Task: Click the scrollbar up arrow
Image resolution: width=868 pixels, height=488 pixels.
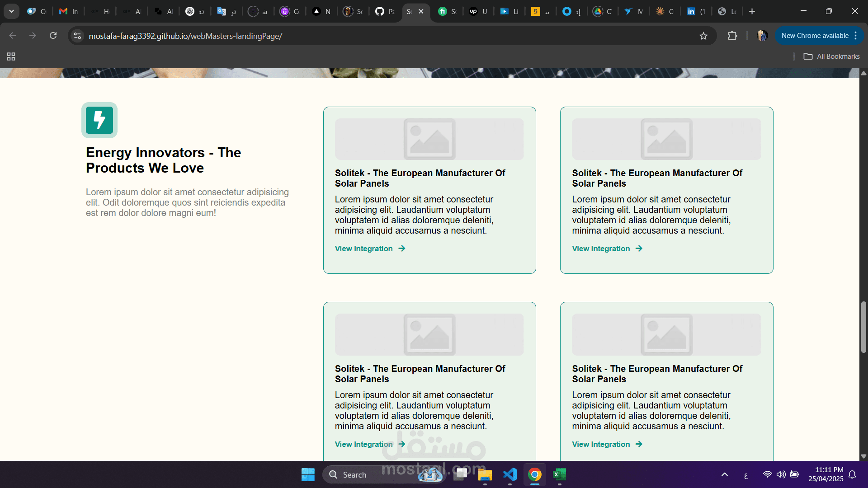Action: (863, 73)
